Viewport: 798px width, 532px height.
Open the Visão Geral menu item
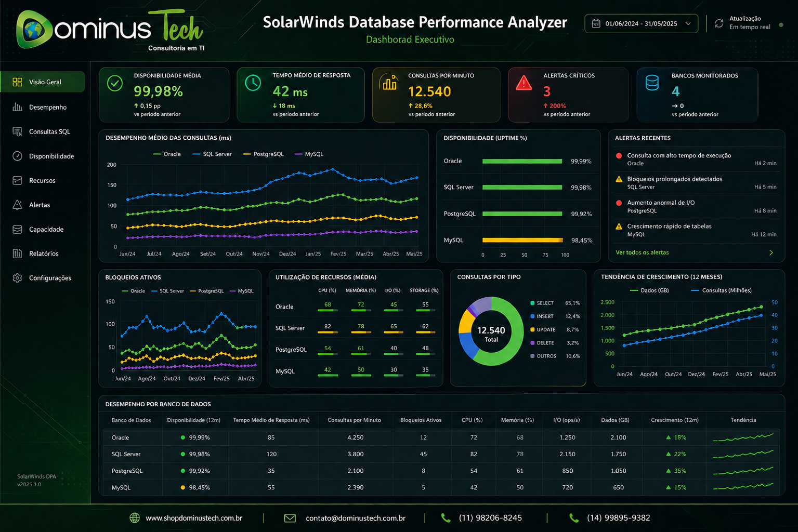pyautogui.click(x=43, y=82)
